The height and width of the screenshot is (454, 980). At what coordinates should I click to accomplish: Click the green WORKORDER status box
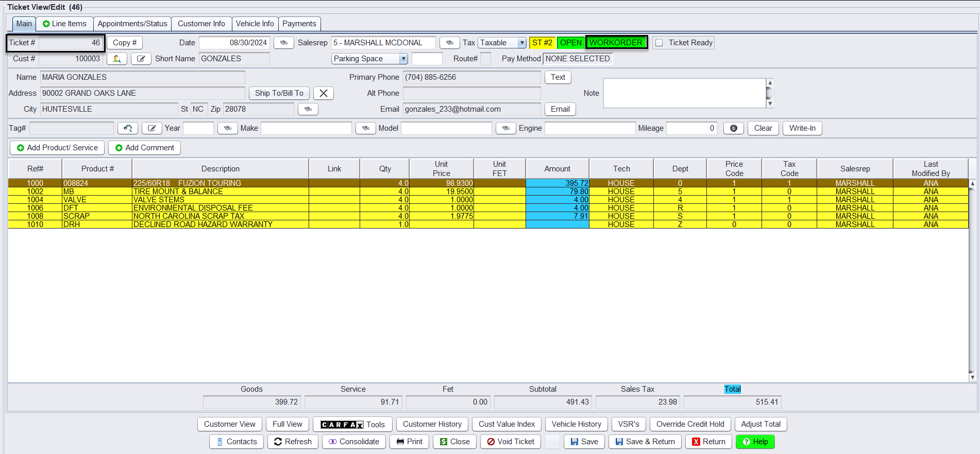[616, 43]
